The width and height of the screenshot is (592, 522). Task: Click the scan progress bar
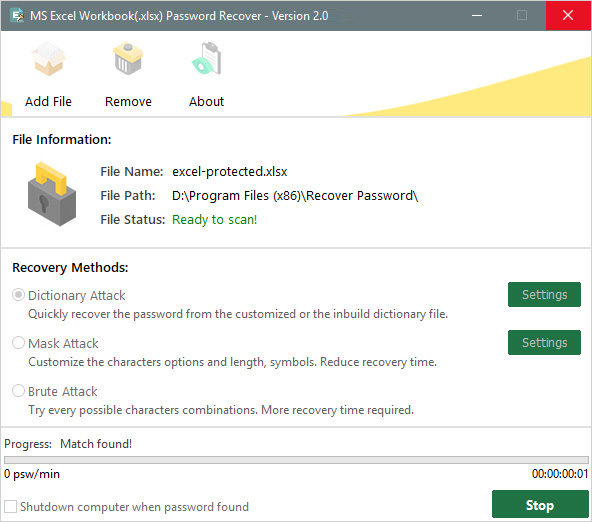pos(296,460)
